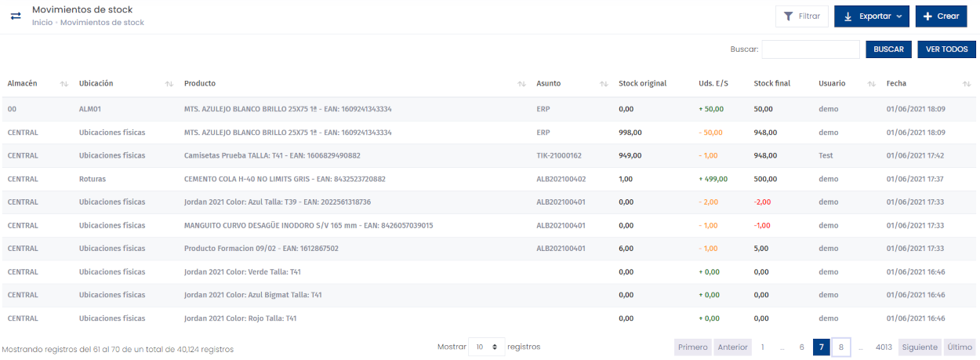
Task: Sort by Producto column sort icon
Action: [x=521, y=84]
